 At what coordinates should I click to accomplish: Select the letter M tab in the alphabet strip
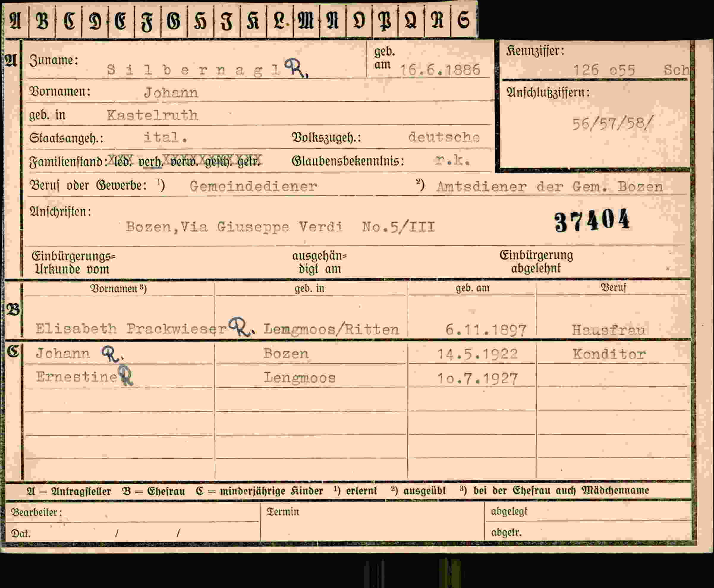[306, 20]
